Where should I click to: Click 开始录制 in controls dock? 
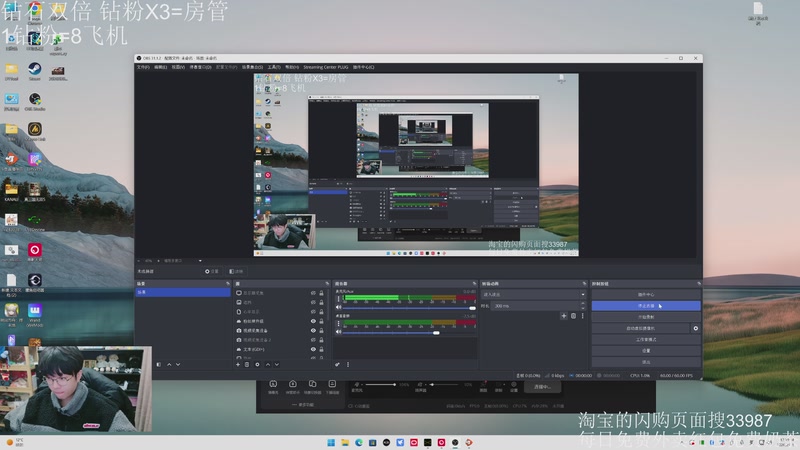click(646, 317)
